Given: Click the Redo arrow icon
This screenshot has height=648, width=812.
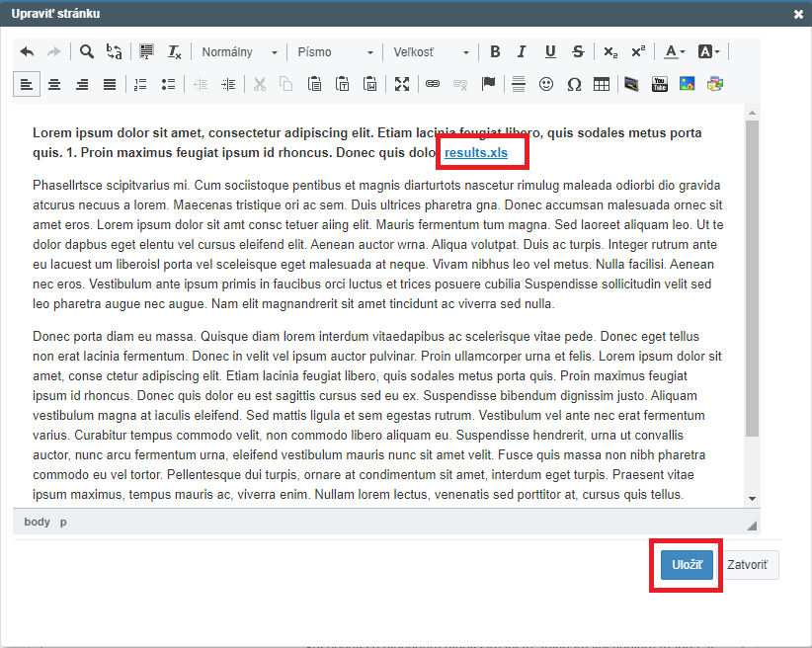Looking at the screenshot, I should pos(54,51).
